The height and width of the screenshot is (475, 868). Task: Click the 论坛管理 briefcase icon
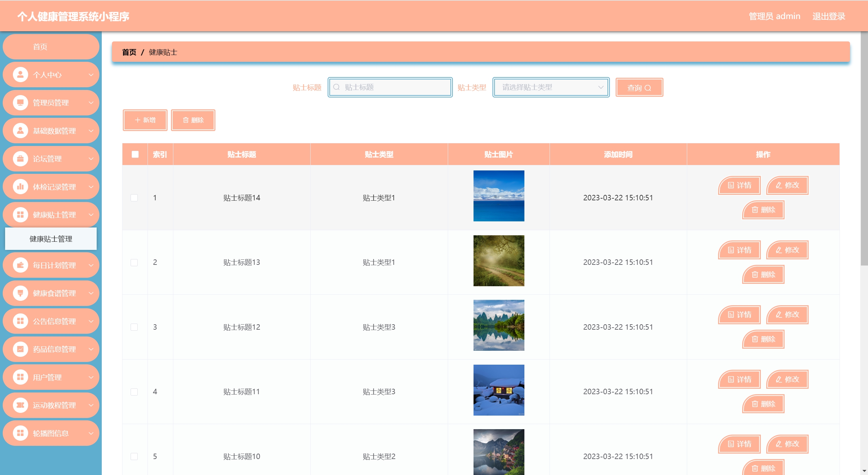click(20, 159)
